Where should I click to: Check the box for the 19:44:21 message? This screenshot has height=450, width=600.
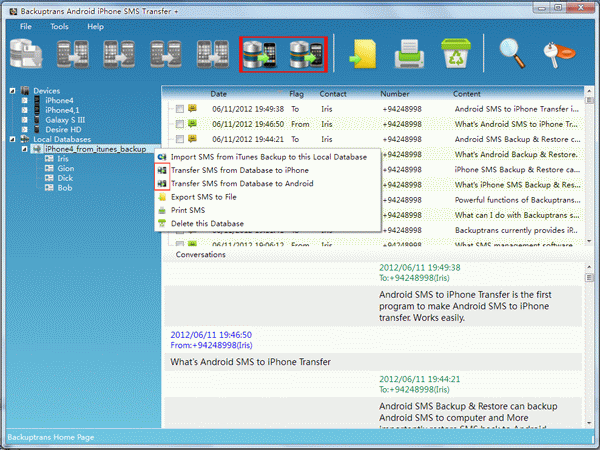coord(180,139)
